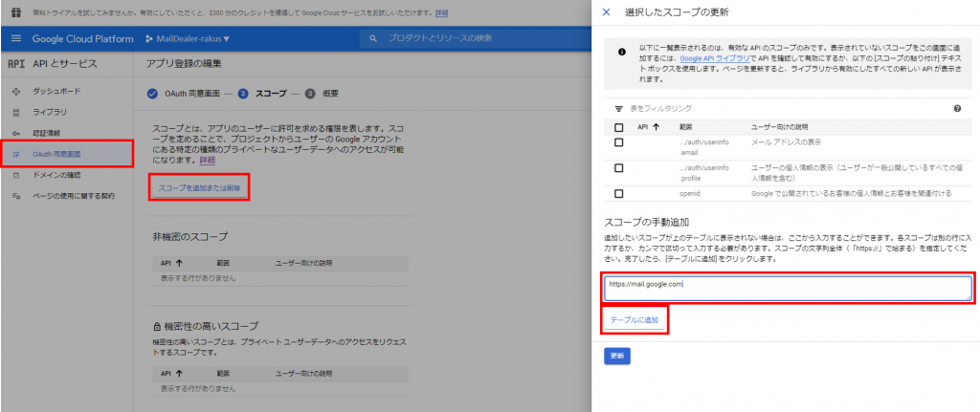Select OAuth 同意画面 in the sidebar
980x412 pixels.
pos(68,154)
